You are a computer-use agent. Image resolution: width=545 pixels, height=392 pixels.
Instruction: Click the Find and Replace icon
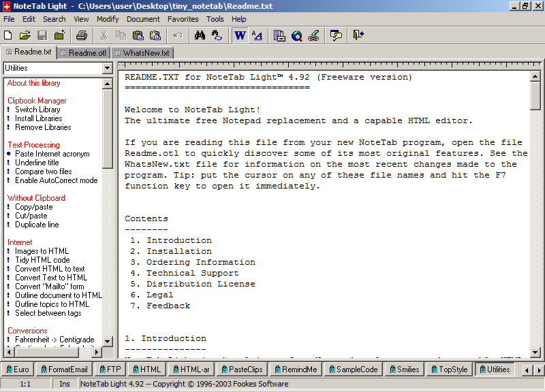tap(217, 35)
